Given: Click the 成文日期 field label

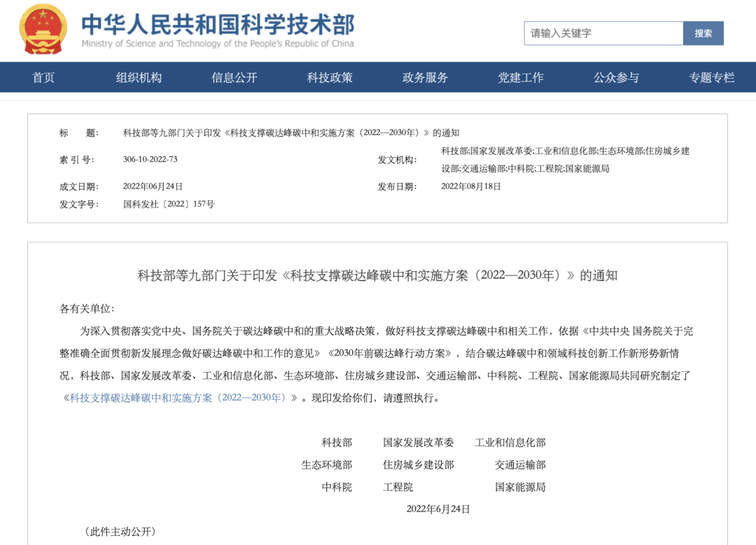Looking at the screenshot, I should click(x=79, y=186).
